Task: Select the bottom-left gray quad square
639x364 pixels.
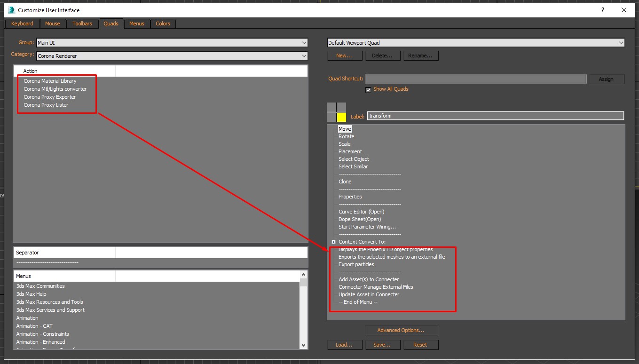Action: pos(331,117)
